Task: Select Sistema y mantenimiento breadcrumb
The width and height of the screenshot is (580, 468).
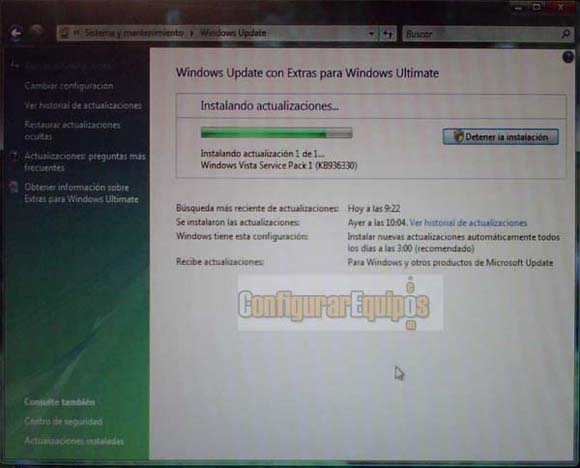Action: pos(134,33)
